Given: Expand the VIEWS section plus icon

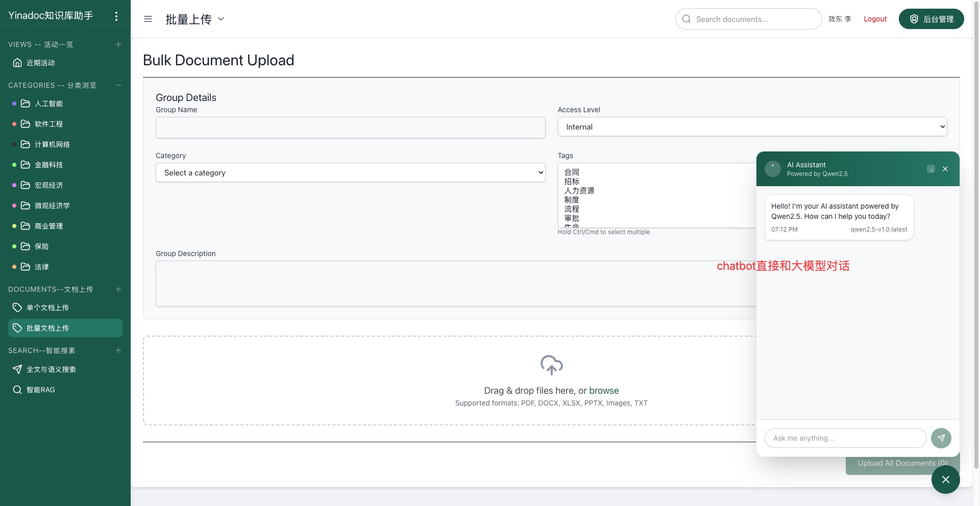Looking at the screenshot, I should [118, 44].
